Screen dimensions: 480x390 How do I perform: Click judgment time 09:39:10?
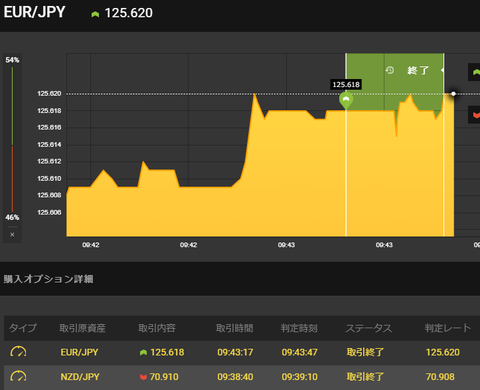point(299,377)
